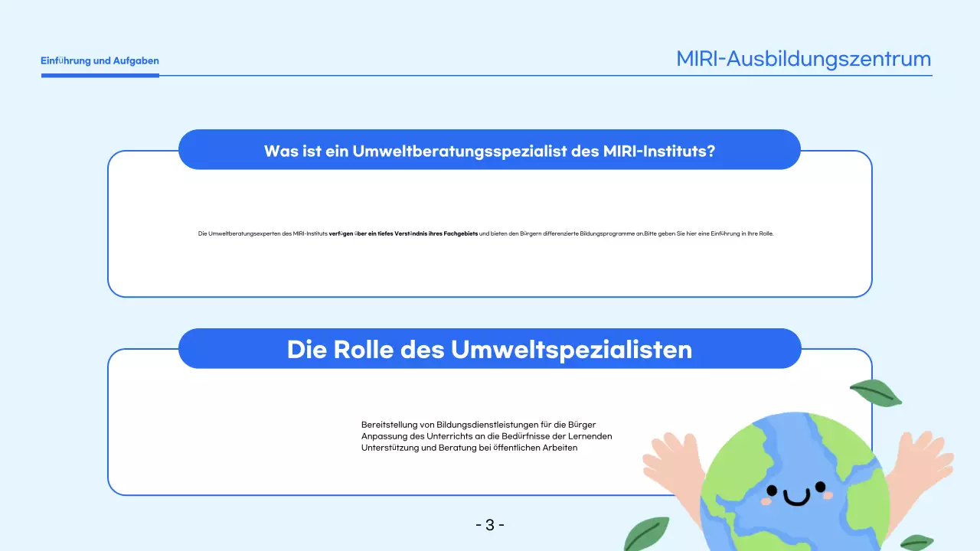Select the bold text tiefes Verständnis ihres Fachgebiets
Screen dimensions: 980x551
tap(426, 233)
